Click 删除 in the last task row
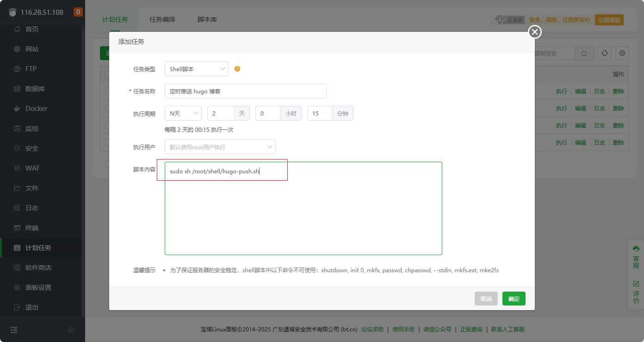644x342 pixels. point(619,142)
